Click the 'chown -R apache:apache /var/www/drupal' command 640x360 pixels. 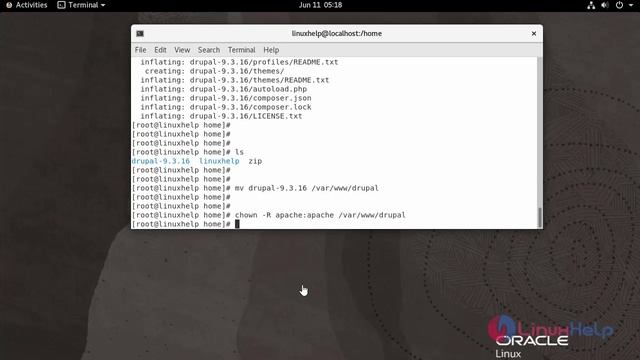click(x=320, y=215)
